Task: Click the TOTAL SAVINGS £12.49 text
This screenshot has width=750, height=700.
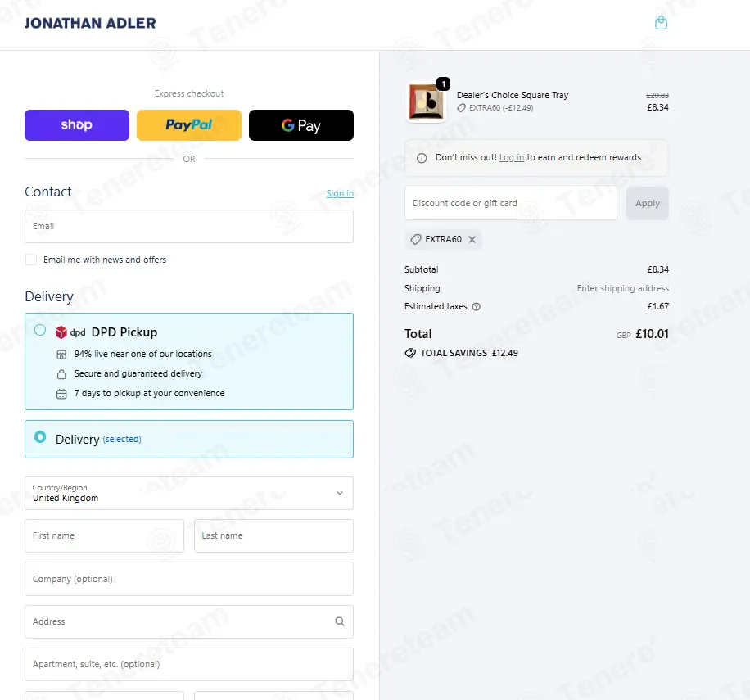Action: pyautogui.click(x=469, y=354)
